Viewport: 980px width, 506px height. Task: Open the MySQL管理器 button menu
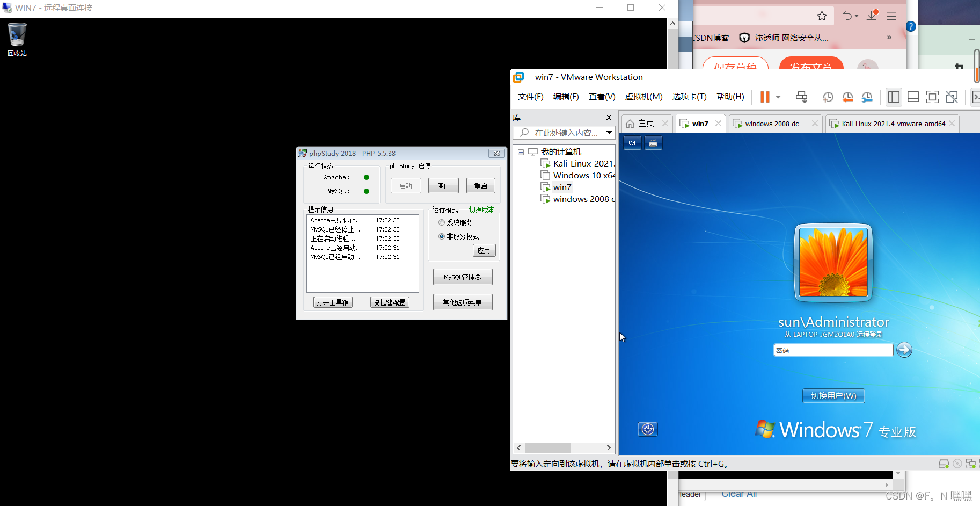[463, 277]
